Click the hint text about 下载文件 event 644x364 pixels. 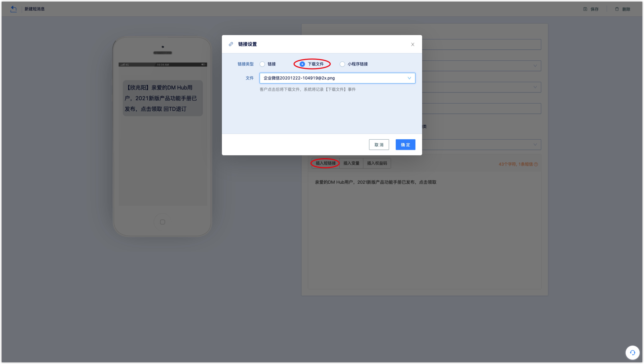(x=307, y=89)
